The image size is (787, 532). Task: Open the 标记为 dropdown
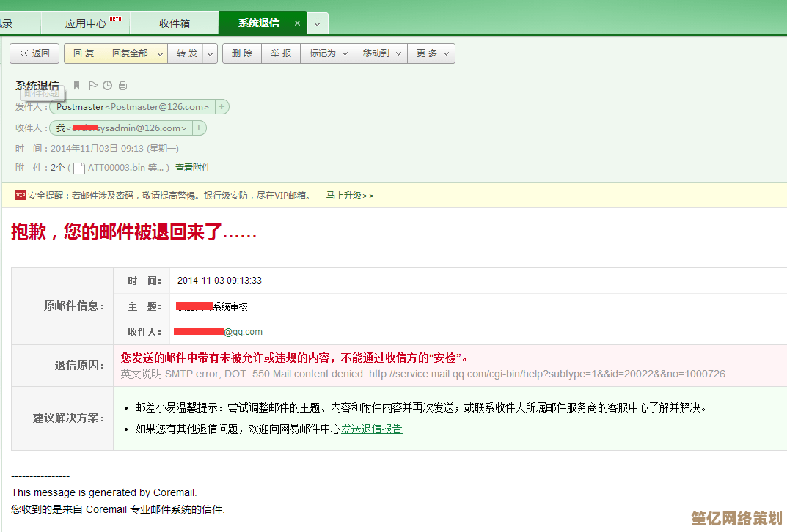327,53
